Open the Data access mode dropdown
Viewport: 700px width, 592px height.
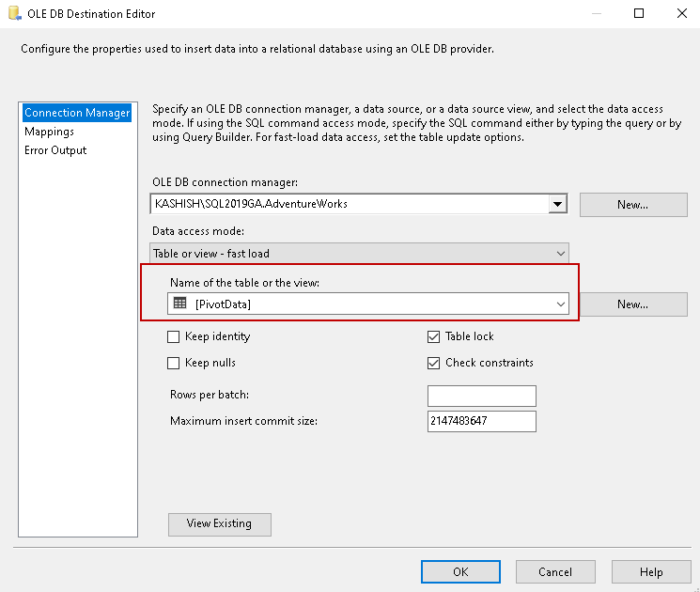point(561,254)
